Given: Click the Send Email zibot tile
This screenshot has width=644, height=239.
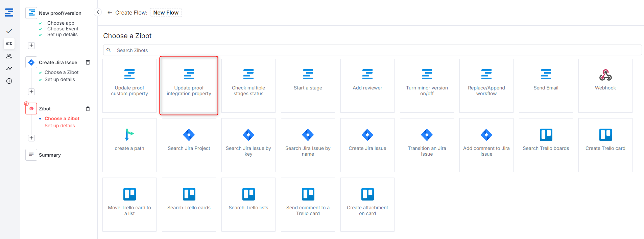Looking at the screenshot, I should (x=546, y=85).
